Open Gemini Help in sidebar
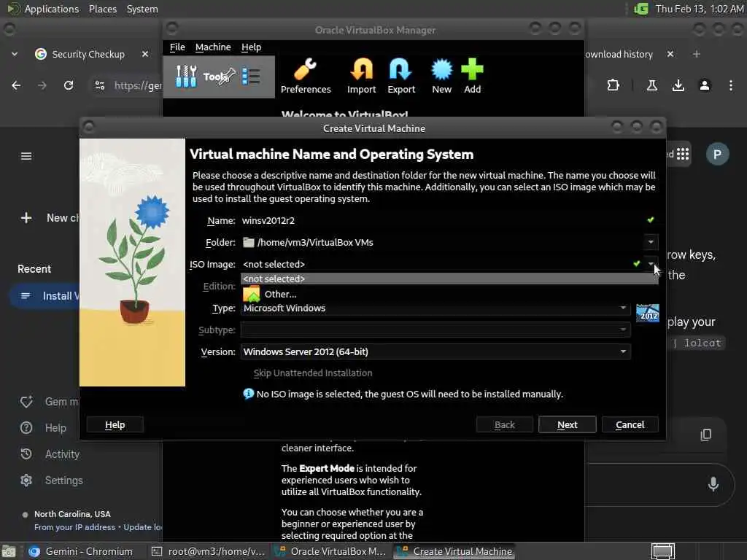The width and height of the screenshot is (747, 560). coord(43,427)
